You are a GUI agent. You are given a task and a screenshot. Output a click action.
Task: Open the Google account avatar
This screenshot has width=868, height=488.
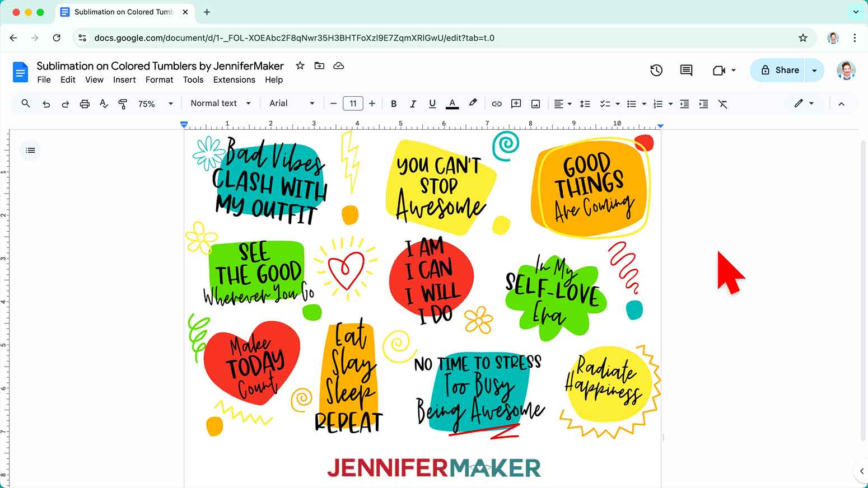pos(846,70)
